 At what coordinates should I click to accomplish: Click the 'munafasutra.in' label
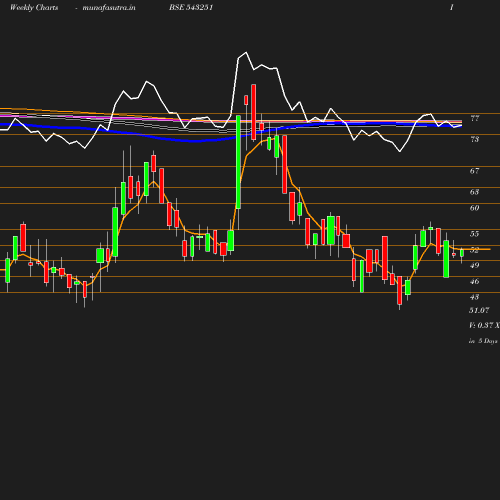(x=109, y=7)
